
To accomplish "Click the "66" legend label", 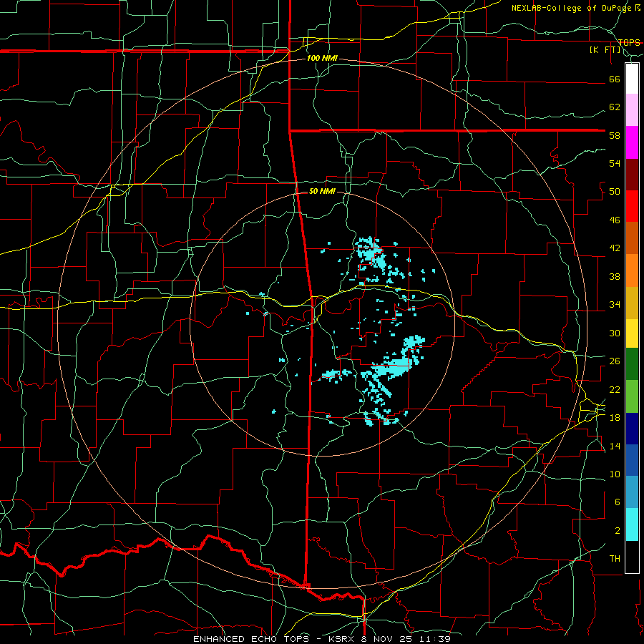I will tap(615, 79).
